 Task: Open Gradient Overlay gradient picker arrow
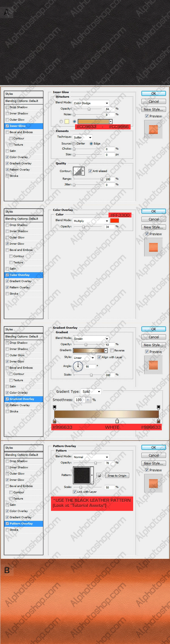point(106,351)
